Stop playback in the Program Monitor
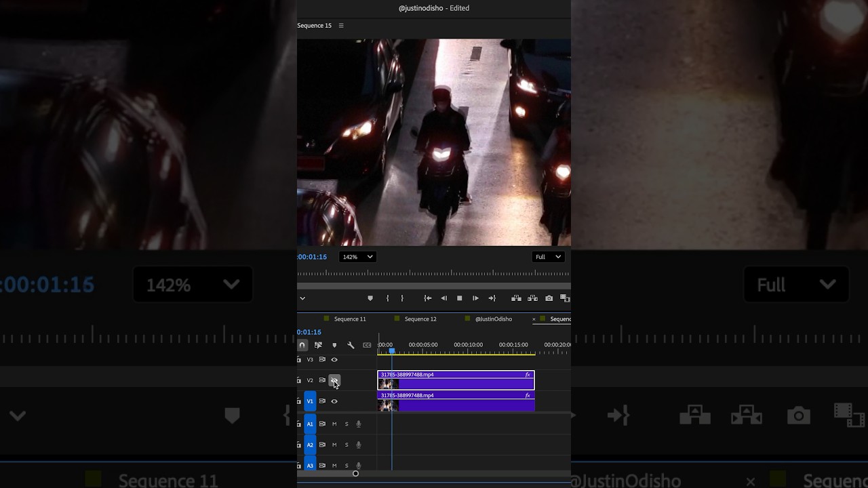Image resolution: width=868 pixels, height=488 pixels. [460, 298]
